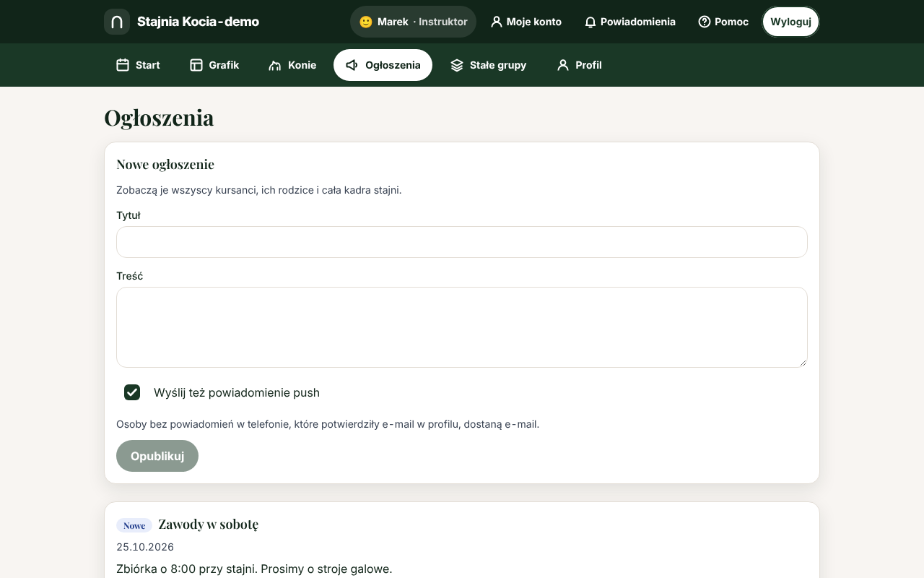This screenshot has width=924, height=578.
Task: Click the calendar icon beside Start
Action: click(x=123, y=65)
